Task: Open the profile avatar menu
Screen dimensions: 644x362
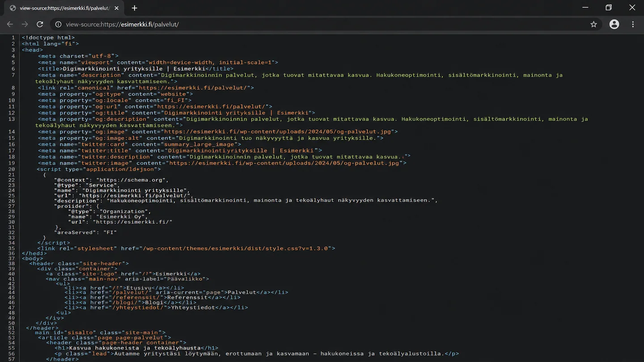Action: point(614,24)
